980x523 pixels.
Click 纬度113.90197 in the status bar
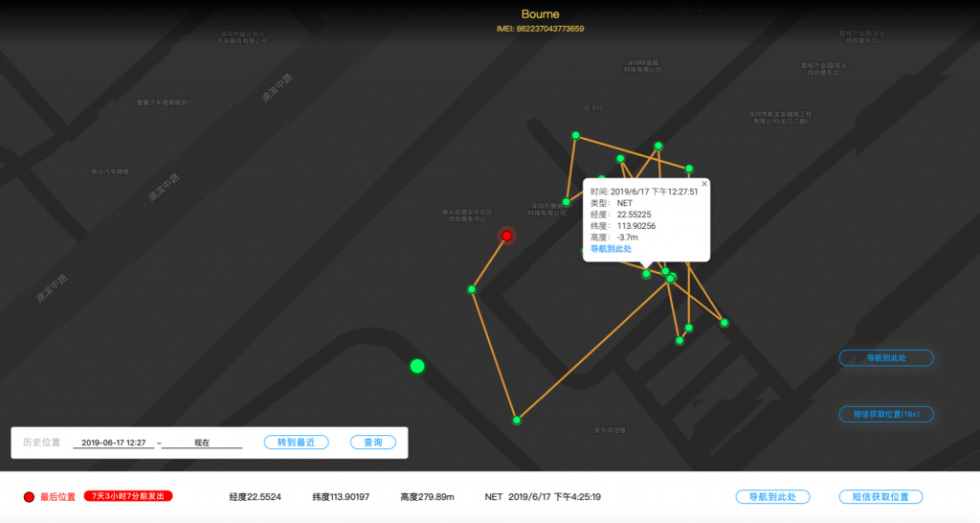tap(341, 497)
